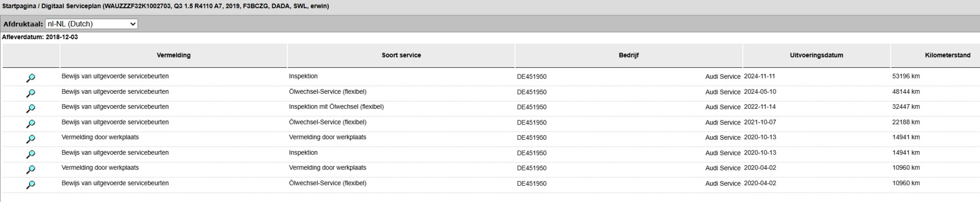The height and width of the screenshot is (202, 980).
Task: Select the Soort service column header
Action: [x=401, y=55]
